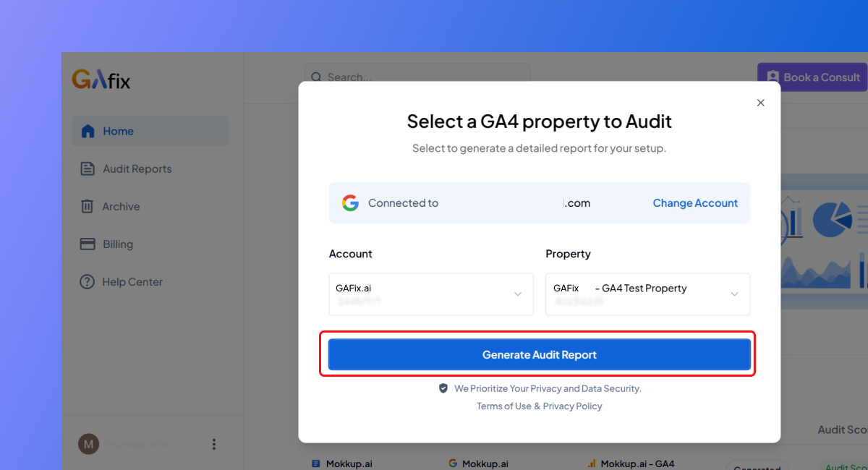Viewport: 868px width, 470px height.
Task: Click the privacy shield icon
Action: point(443,388)
